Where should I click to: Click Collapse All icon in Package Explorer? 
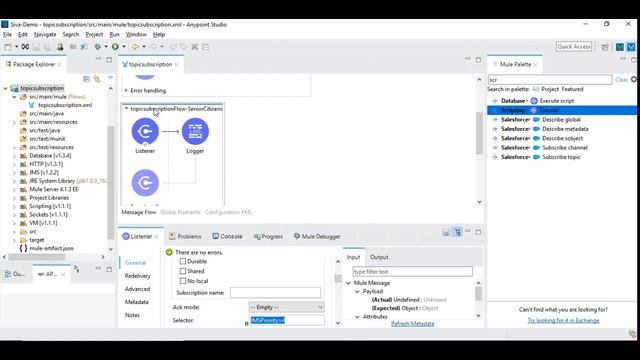[x=86, y=79]
